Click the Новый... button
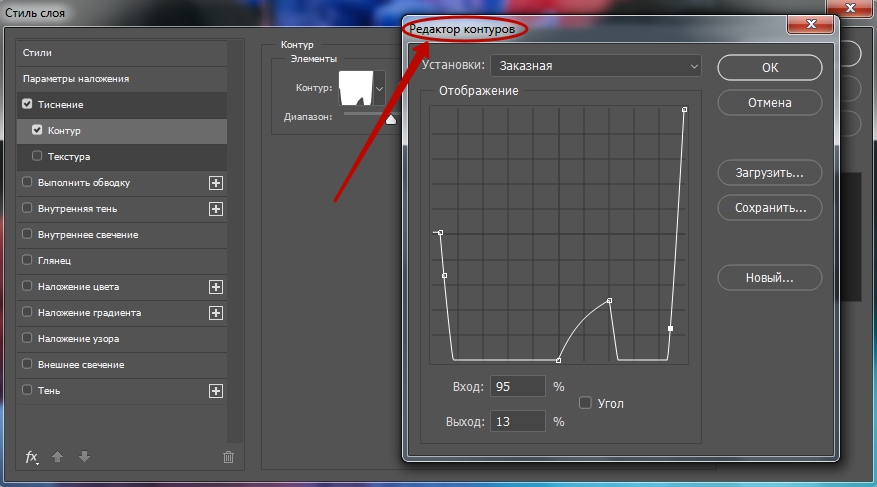The height and width of the screenshot is (487, 877). (770, 278)
